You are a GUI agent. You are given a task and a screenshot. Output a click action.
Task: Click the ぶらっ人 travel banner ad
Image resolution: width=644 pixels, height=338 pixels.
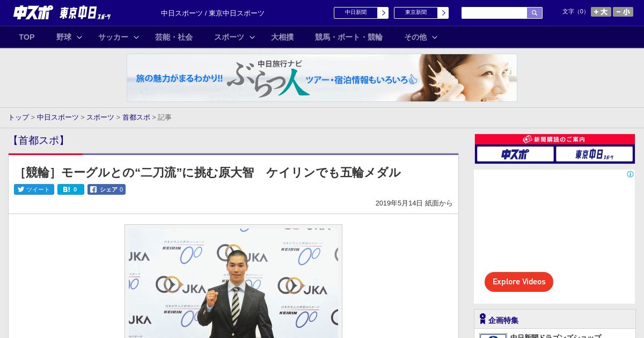(x=322, y=78)
